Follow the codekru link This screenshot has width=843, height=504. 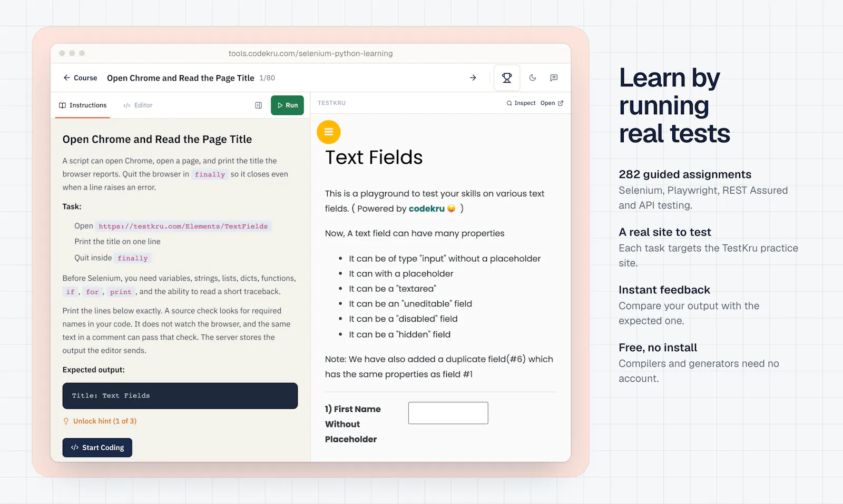[x=426, y=209]
